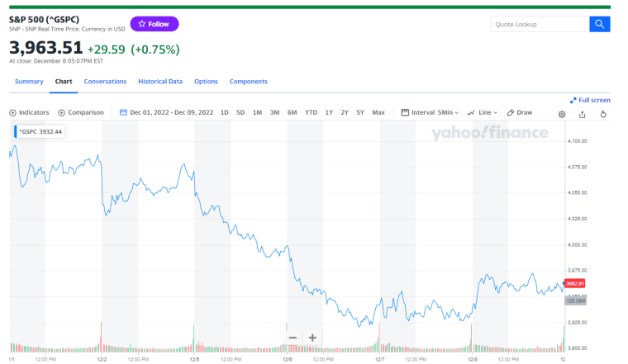
Task: Set range to 5D
Action: pyautogui.click(x=240, y=112)
